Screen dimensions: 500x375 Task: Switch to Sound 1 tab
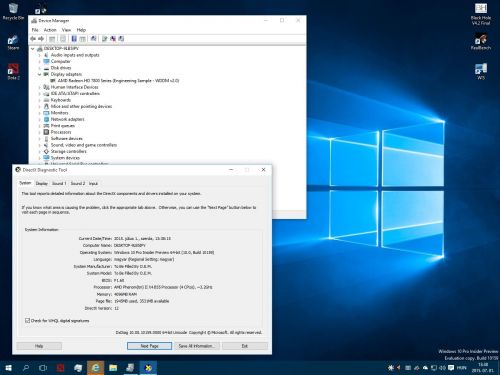59,184
